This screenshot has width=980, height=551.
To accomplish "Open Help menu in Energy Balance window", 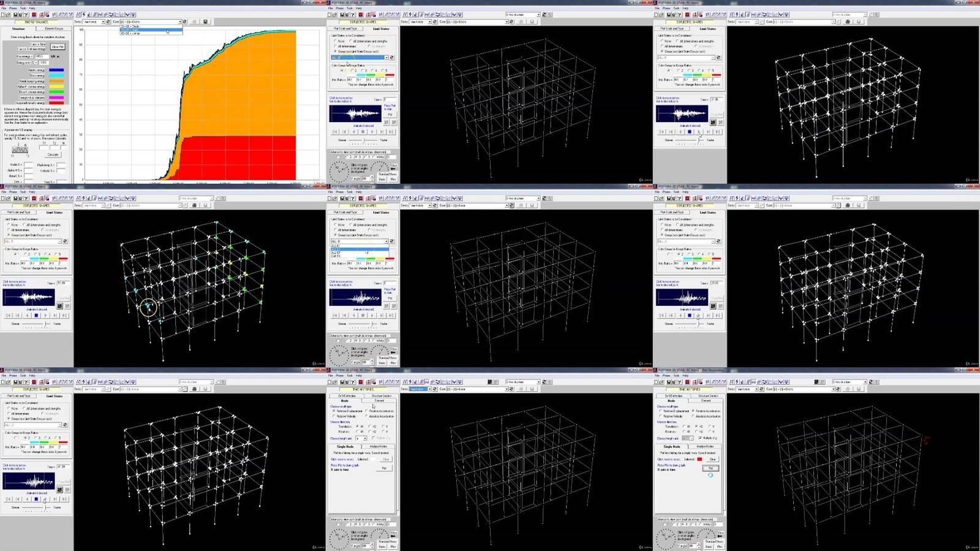I will coord(32,8).
